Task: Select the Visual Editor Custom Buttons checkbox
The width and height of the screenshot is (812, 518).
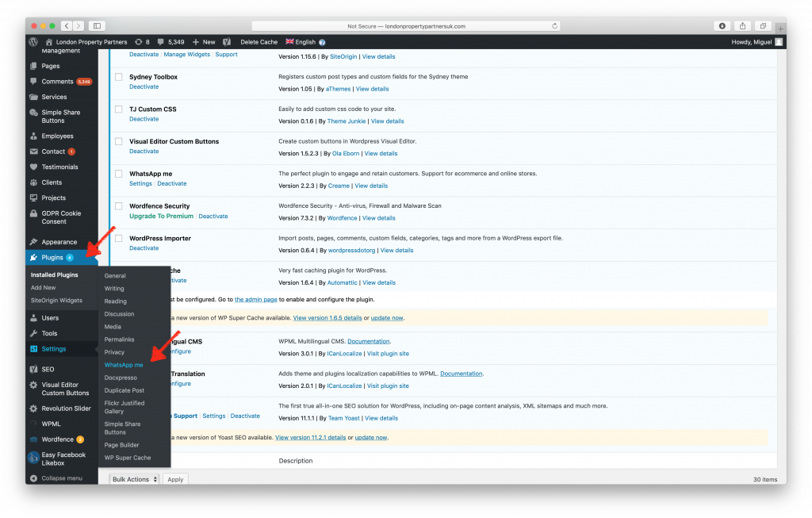Action: pos(119,141)
